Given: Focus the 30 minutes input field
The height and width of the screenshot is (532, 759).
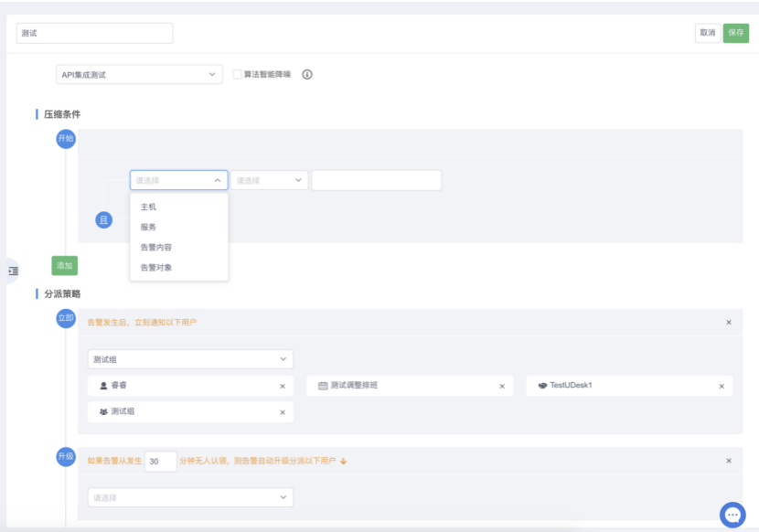Looking at the screenshot, I should click(x=161, y=462).
